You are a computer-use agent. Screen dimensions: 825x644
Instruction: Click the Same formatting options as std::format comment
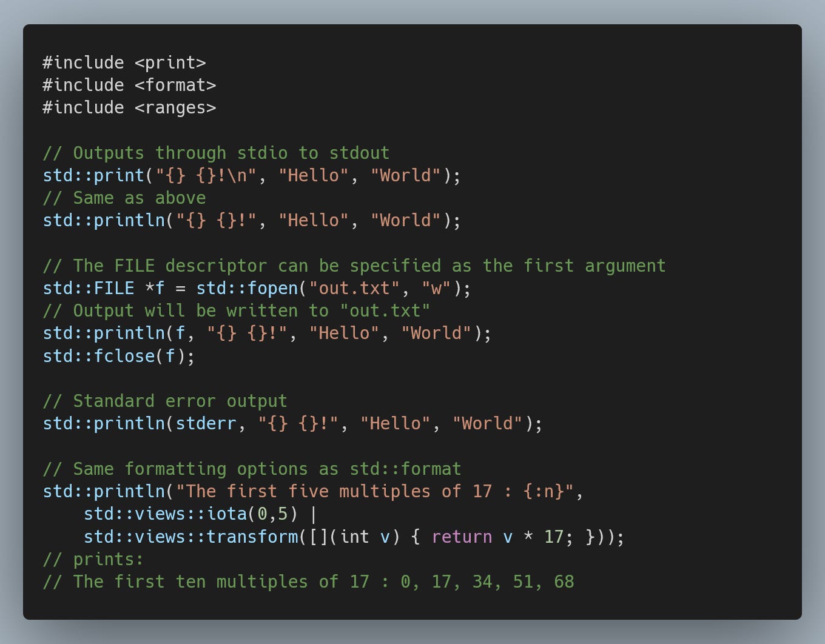(x=252, y=468)
